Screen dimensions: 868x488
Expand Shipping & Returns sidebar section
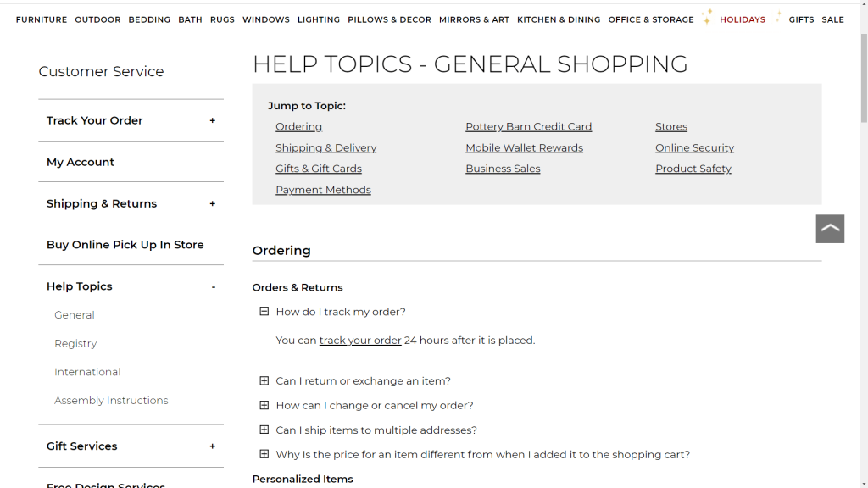tap(212, 203)
